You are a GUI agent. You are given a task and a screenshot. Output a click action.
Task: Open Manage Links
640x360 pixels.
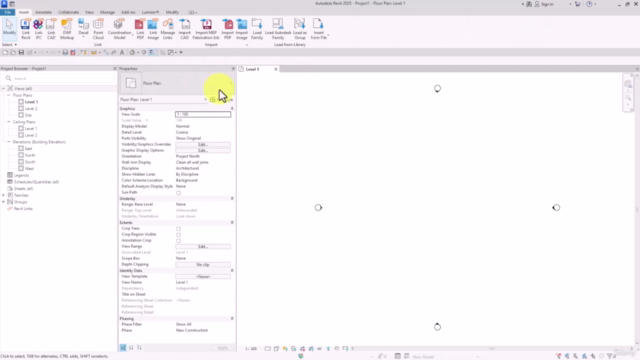coord(168,29)
